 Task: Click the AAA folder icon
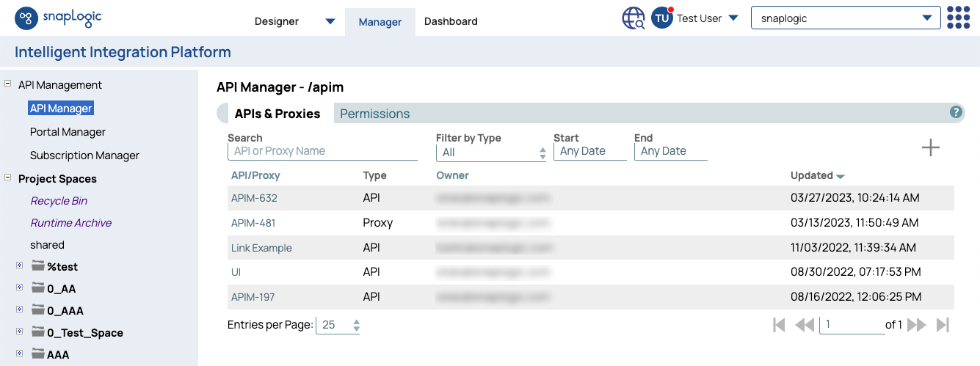click(38, 354)
